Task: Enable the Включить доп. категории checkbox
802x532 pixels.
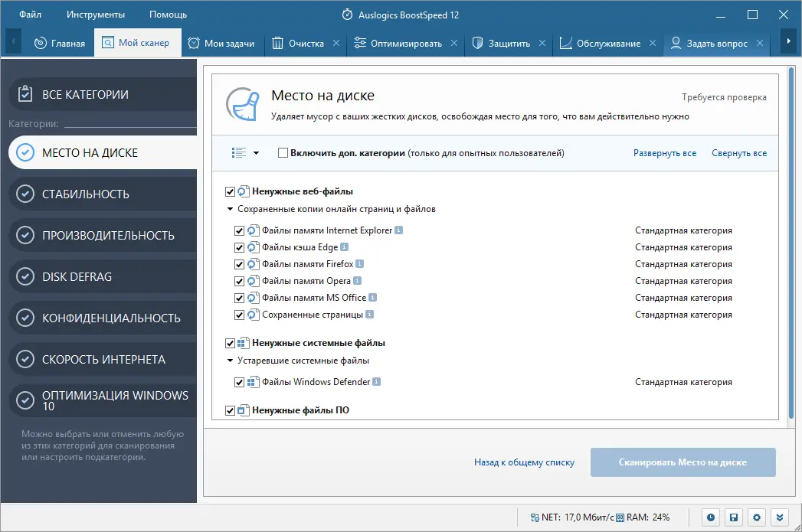Action: tap(283, 153)
